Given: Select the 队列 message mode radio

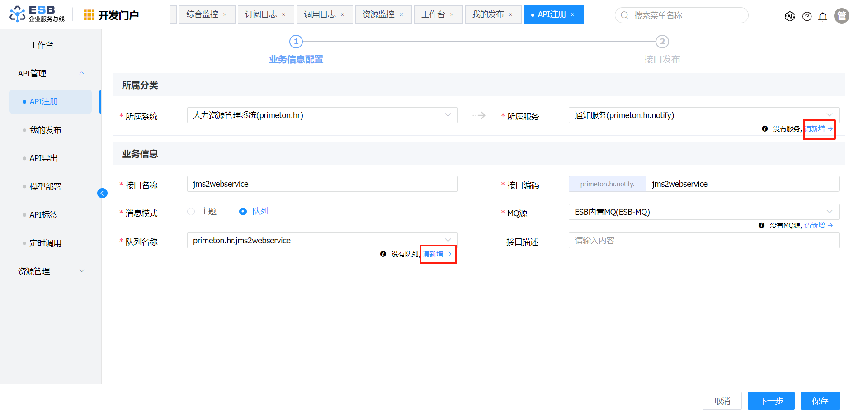Looking at the screenshot, I should pos(243,212).
